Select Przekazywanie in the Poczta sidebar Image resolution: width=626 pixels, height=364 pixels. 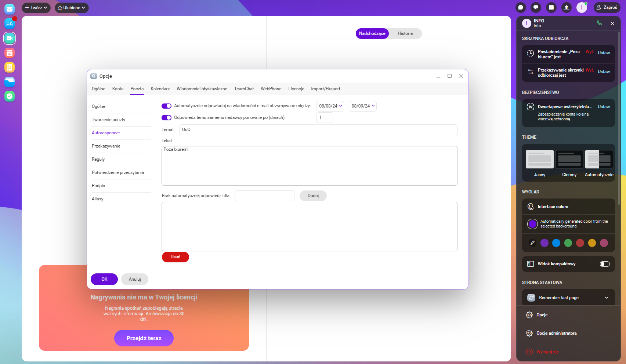(106, 146)
